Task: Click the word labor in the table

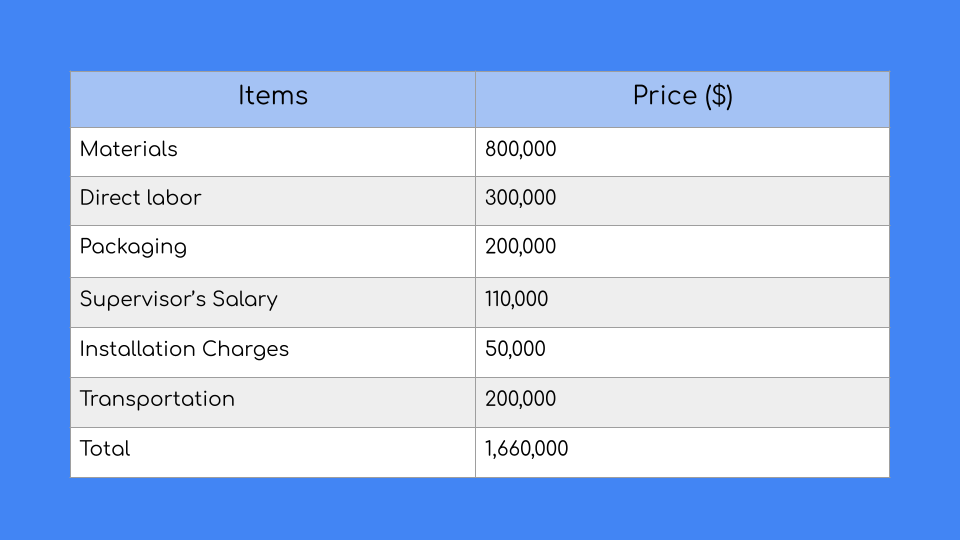Action: coord(173,198)
